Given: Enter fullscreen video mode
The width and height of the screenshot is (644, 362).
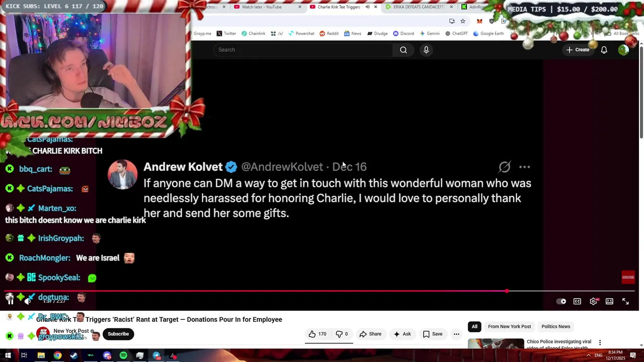Looking at the screenshot, I should pyautogui.click(x=625, y=301).
